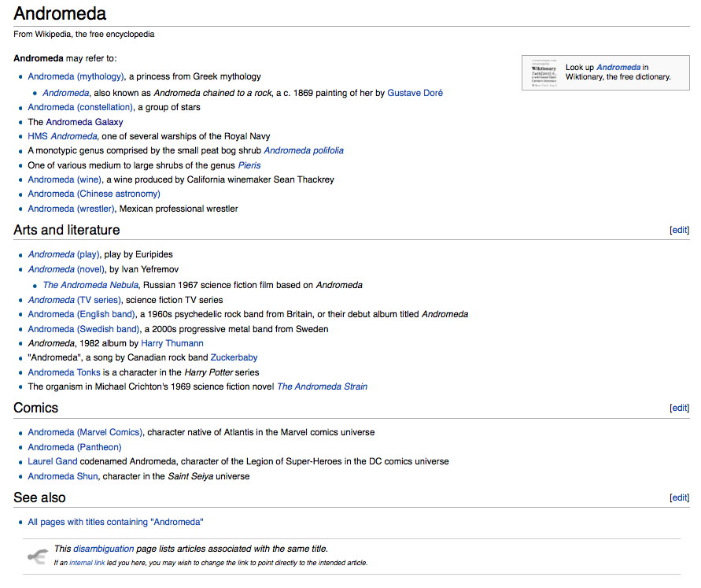Click the "Arts and literature" section heading
701x588 pixels.
pyautogui.click(x=67, y=230)
